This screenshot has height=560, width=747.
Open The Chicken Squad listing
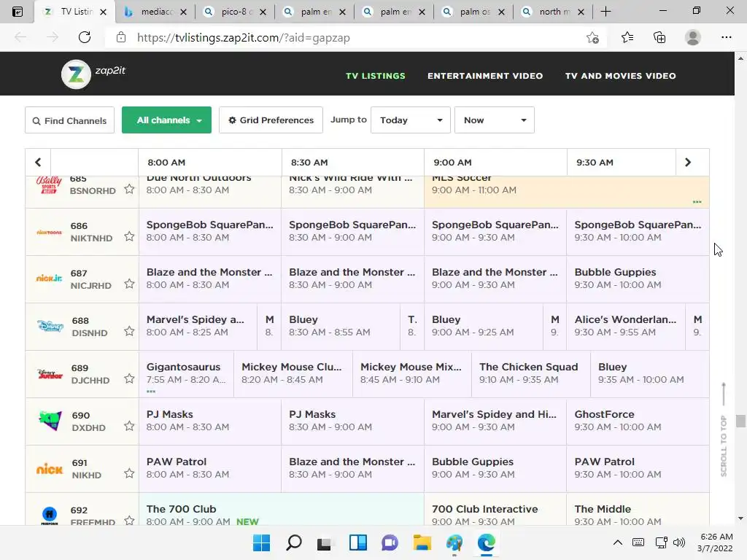point(531,374)
